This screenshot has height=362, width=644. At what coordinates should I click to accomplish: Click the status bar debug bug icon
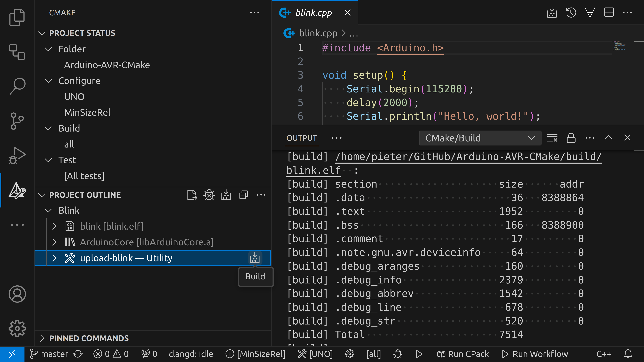(x=397, y=354)
